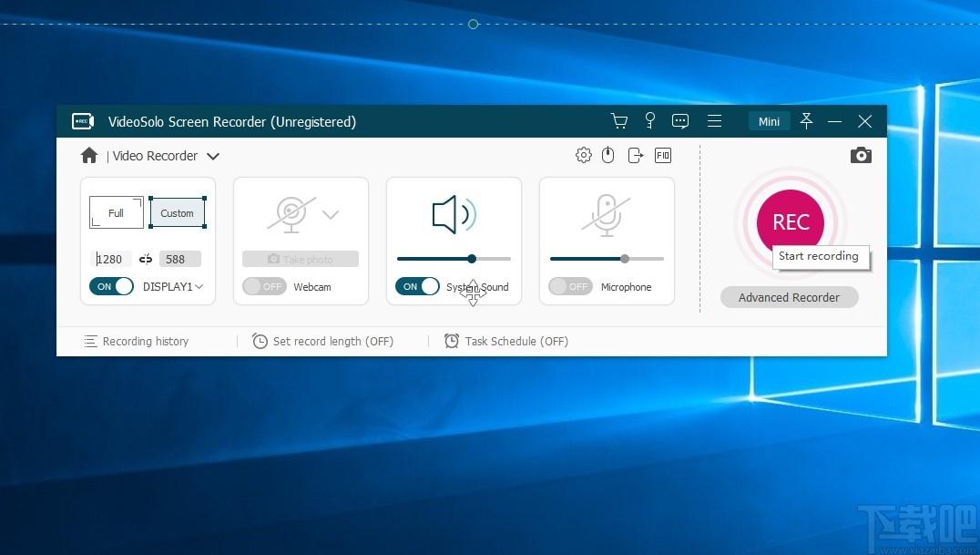Expand the Video Recorder mode dropdown
Image resolution: width=980 pixels, height=555 pixels.
tap(213, 157)
